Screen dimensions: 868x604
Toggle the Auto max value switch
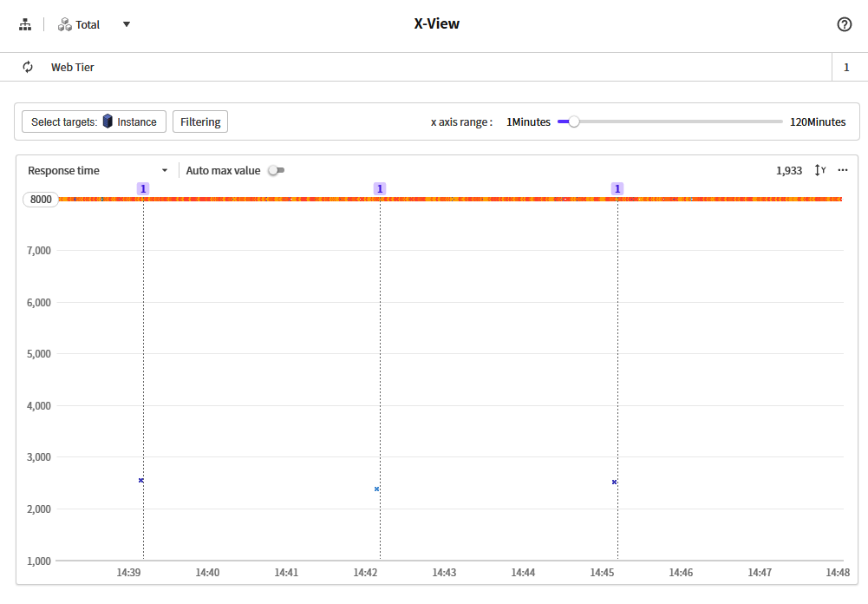pyautogui.click(x=276, y=170)
